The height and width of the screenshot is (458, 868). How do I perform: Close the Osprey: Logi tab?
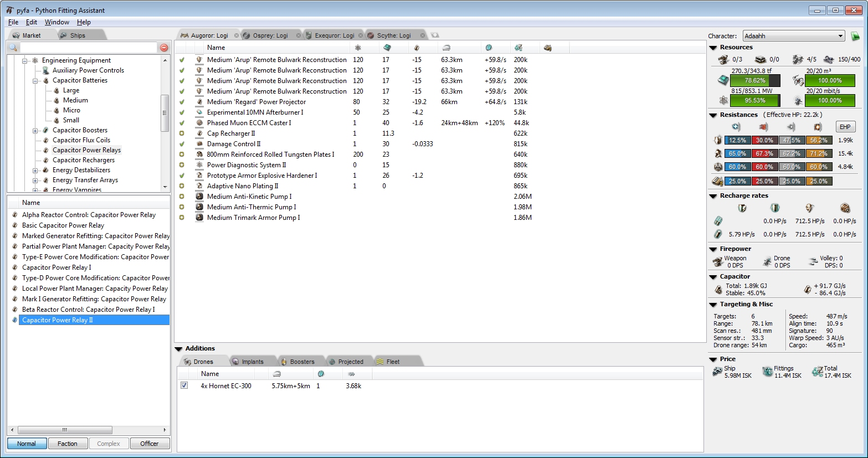299,35
